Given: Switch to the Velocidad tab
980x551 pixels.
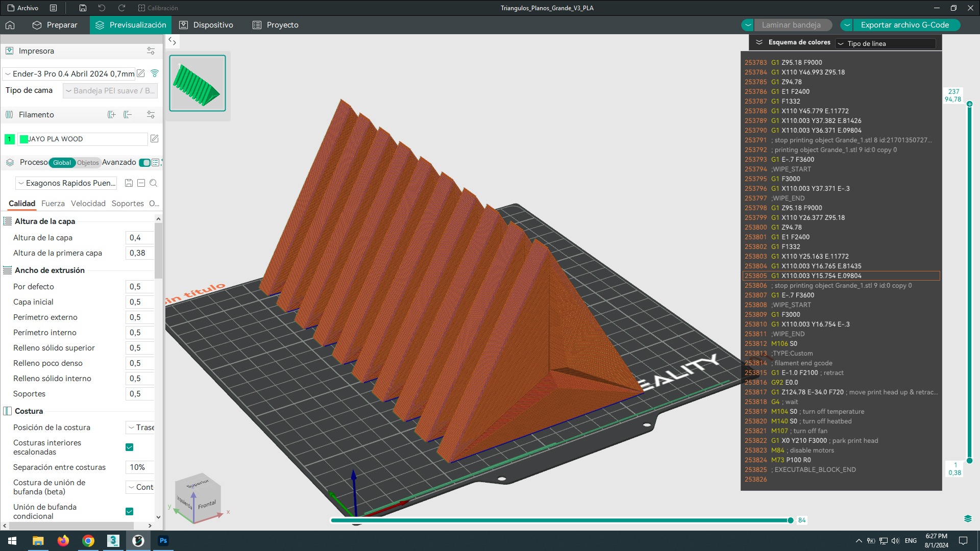Looking at the screenshot, I should coord(88,204).
